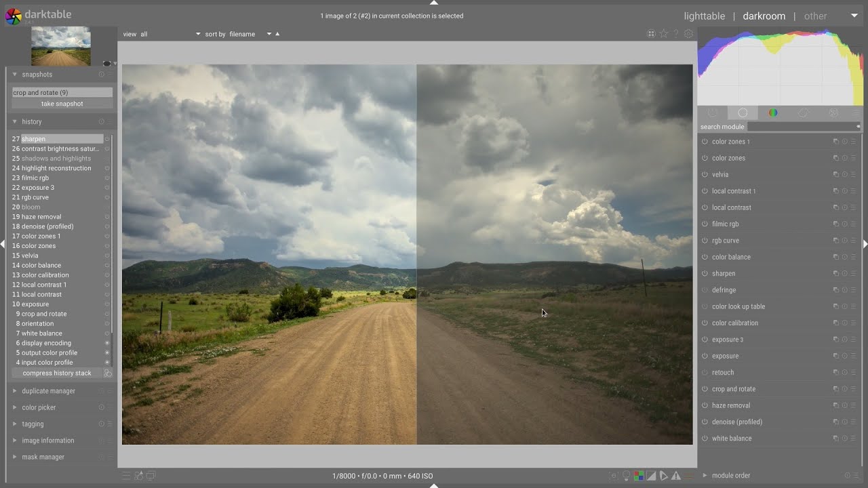Image resolution: width=868 pixels, height=488 pixels.
Task: Show the correct module group tab
Action: tap(804, 113)
